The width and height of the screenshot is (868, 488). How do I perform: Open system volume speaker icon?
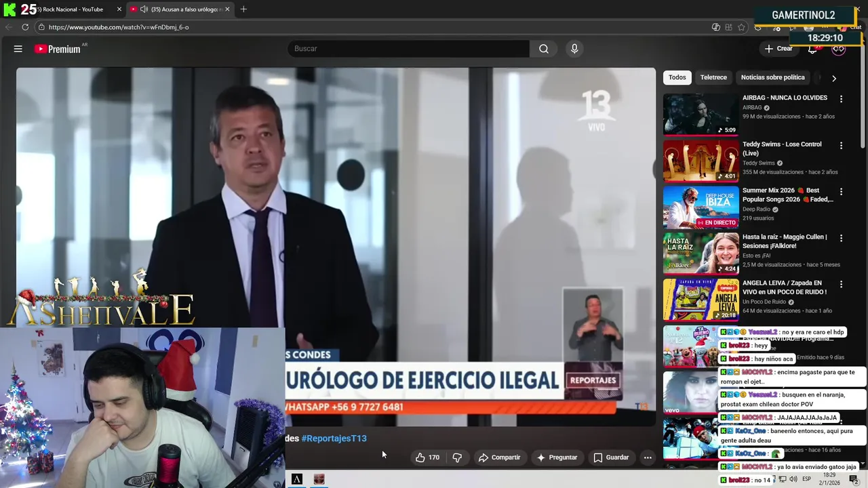(x=793, y=479)
